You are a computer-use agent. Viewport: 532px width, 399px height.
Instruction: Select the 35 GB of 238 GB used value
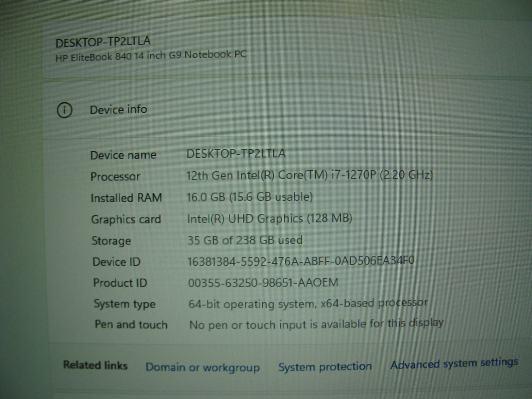(x=245, y=240)
